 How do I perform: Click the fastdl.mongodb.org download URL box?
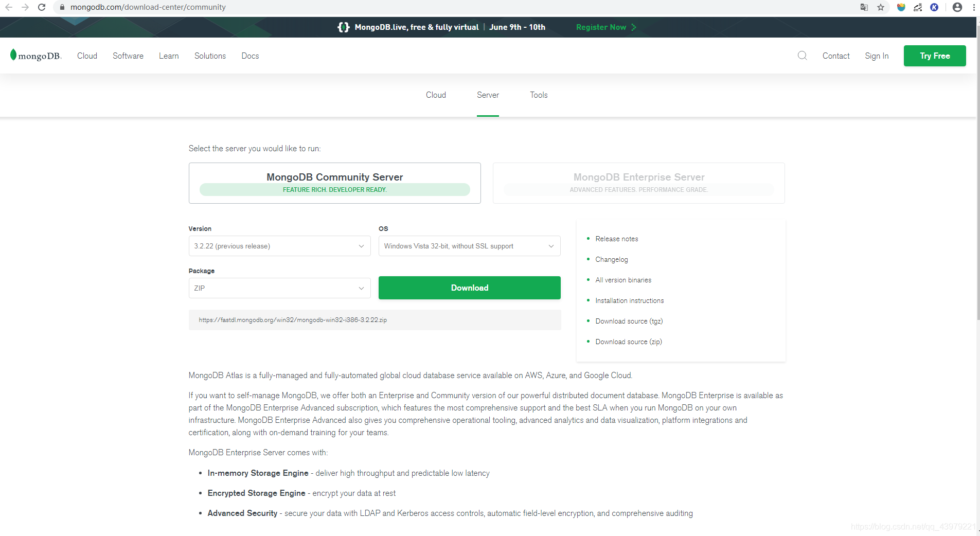pyautogui.click(x=375, y=320)
